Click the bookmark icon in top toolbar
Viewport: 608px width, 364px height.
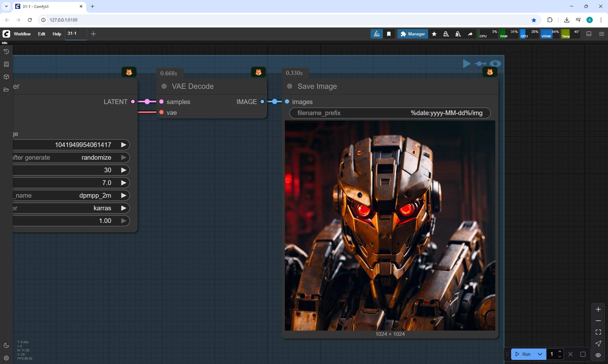[x=389, y=34]
